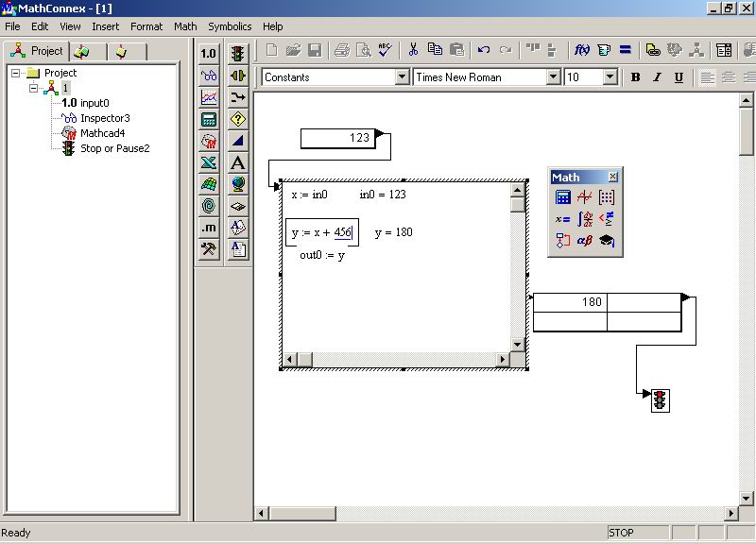Open Evaluation 'x=' palette in Math toolbar
Image resolution: width=756 pixels, height=544 pixels.
pos(562,219)
